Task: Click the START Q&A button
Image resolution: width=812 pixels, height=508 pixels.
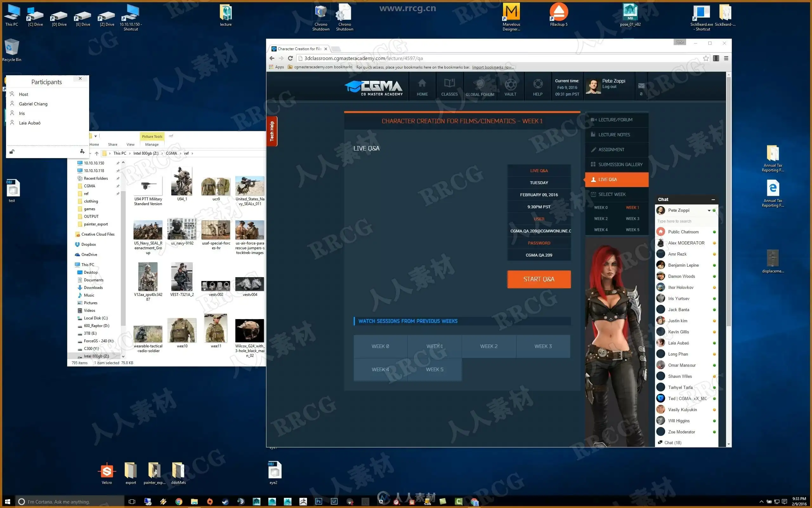Action: click(x=539, y=279)
